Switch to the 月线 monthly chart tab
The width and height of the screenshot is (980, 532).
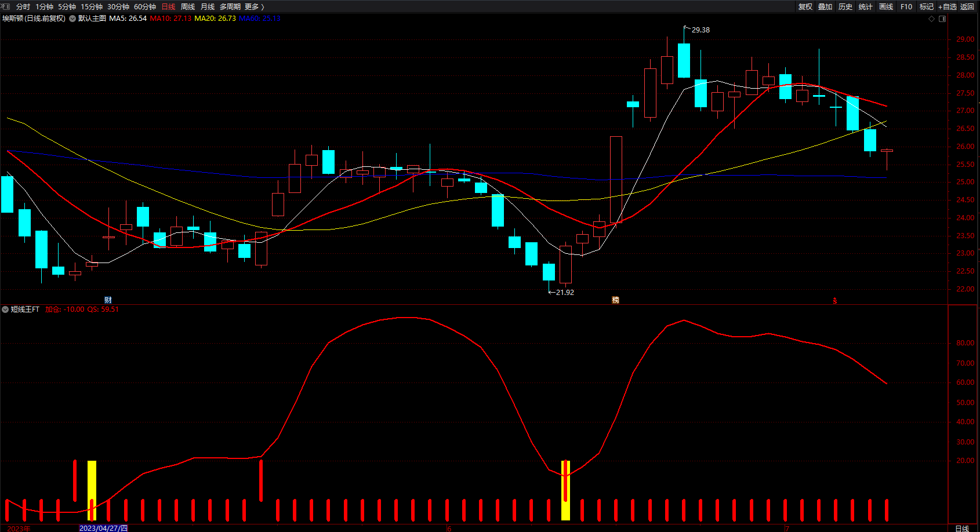point(208,7)
